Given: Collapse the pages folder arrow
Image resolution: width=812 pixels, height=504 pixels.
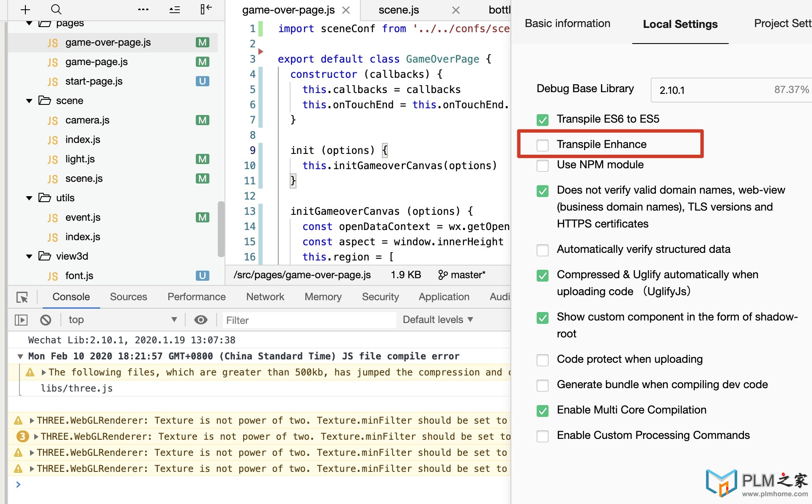Looking at the screenshot, I should point(29,23).
